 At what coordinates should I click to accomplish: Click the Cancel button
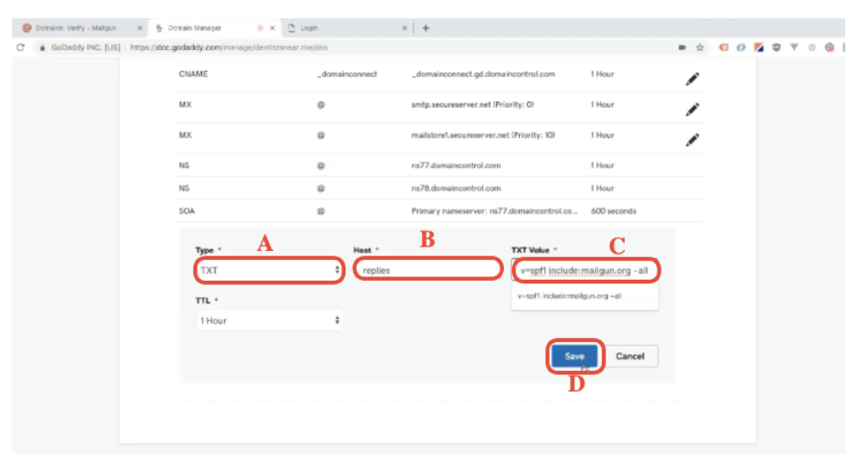630,357
